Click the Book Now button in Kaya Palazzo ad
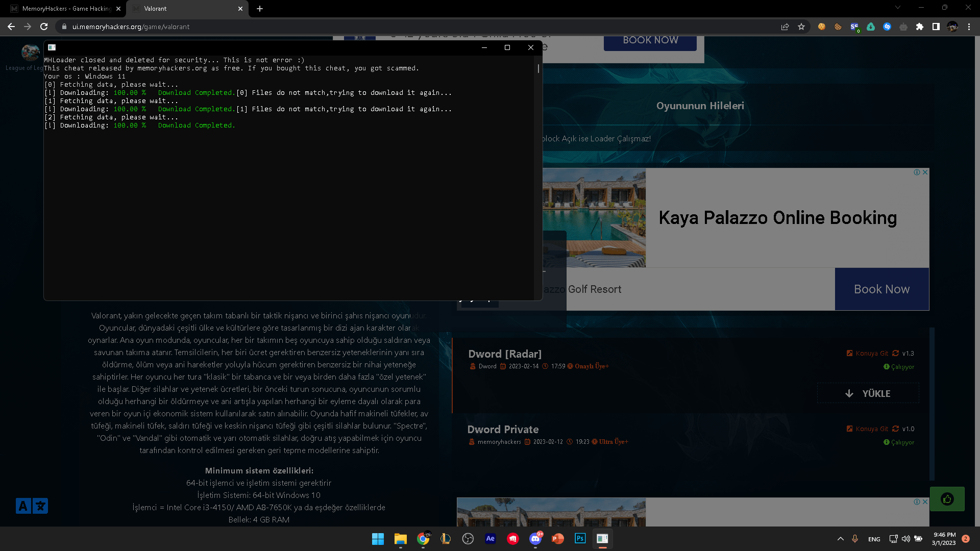Screen dimensions: 980x551 (x=881, y=289)
